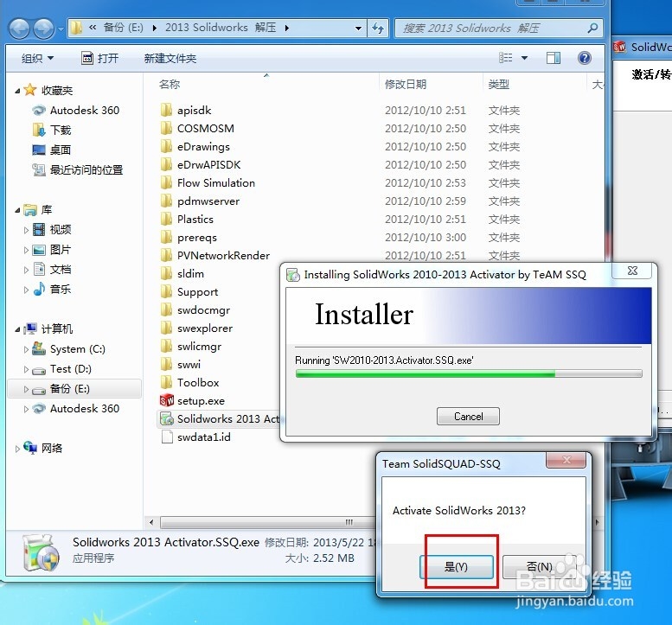Collapse the 库 libraries group
Image resolution: width=672 pixels, height=625 pixels.
click(17, 210)
